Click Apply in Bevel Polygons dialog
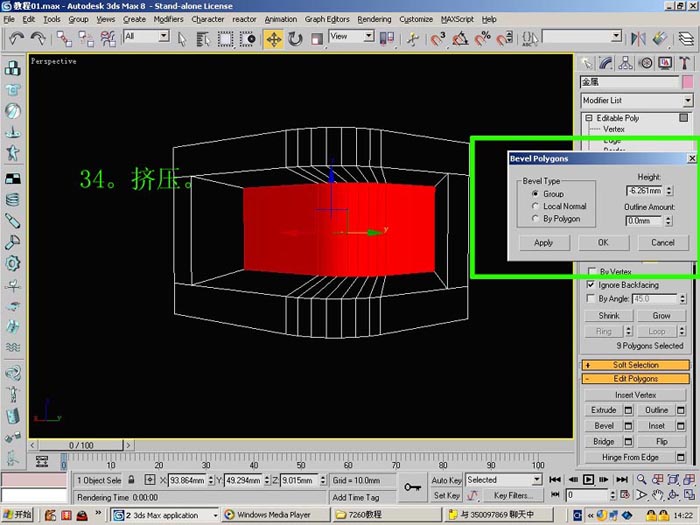This screenshot has height=525, width=700. click(x=544, y=242)
